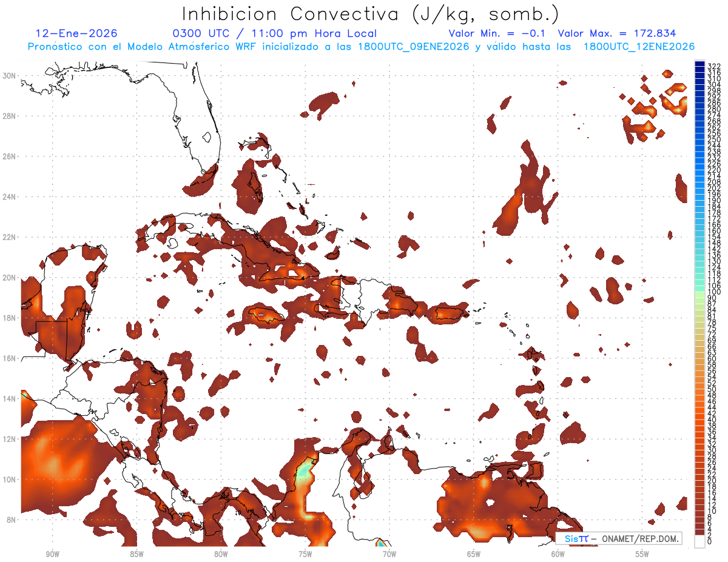Click the "14N" latitude label
This screenshot has width=728, height=562.
[x=10, y=398]
